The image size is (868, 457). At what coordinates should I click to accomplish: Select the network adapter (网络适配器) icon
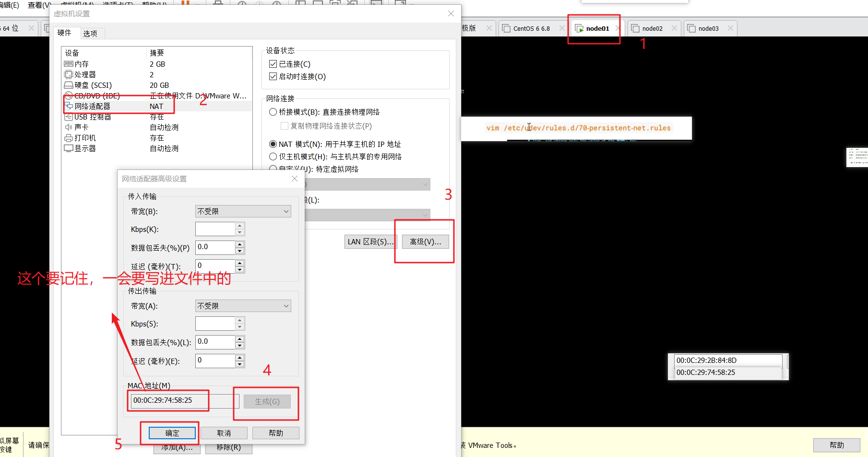pyautogui.click(x=69, y=106)
